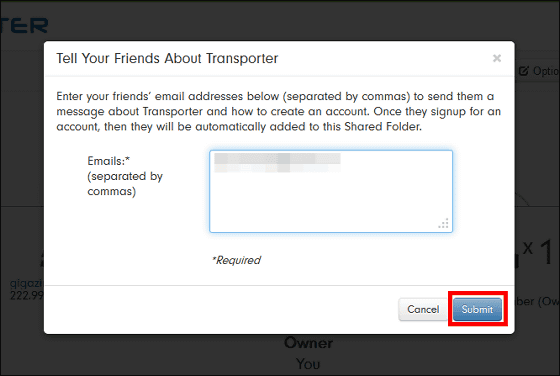
Task: Click the You owner name below the dialog
Action: tap(308, 364)
